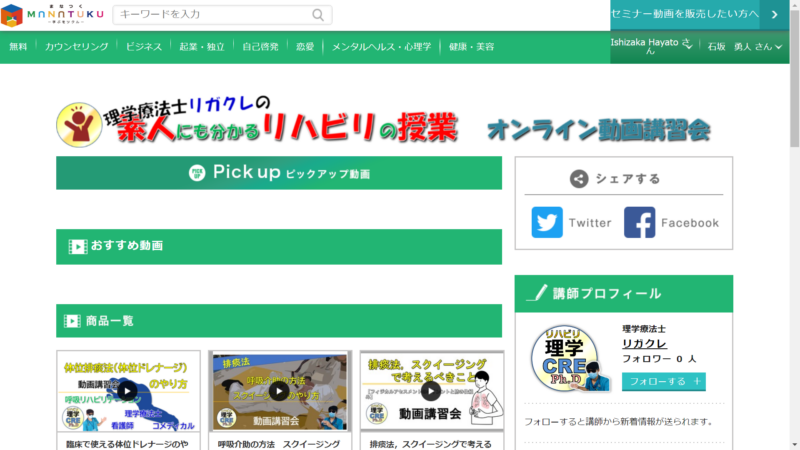Open the メンタルヘルス・心理学 category
Viewport: 800px width, 450px height.
381,47
